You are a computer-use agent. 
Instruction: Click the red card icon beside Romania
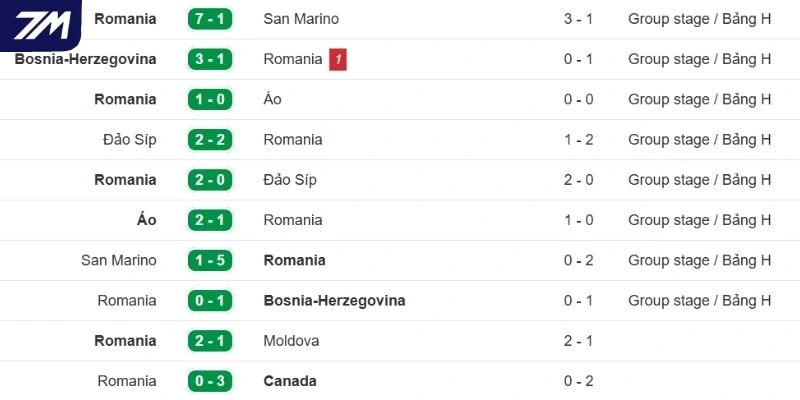pyautogui.click(x=338, y=59)
